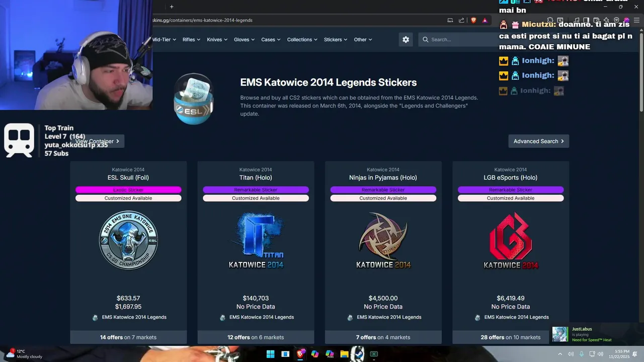The width and height of the screenshot is (644, 362).
Task: Click capsule icon beside Ninjas in Pyjamas container link
Action: 350,317
